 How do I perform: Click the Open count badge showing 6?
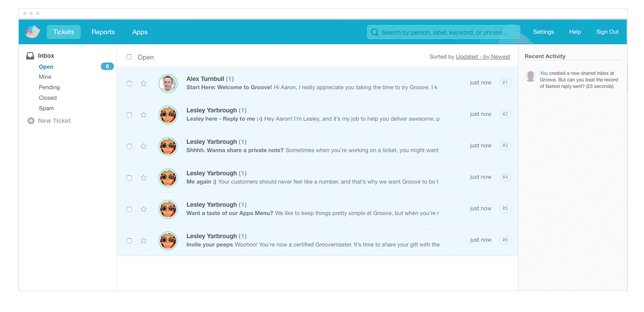107,67
